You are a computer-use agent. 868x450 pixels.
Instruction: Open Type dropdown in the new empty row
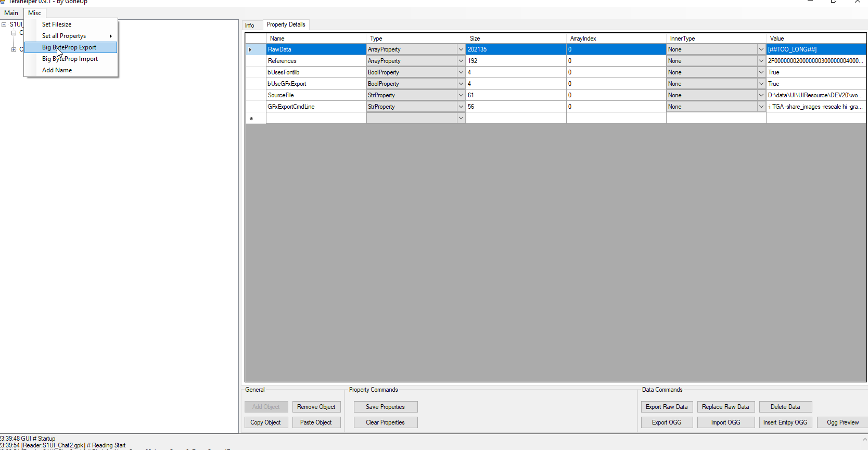pos(461,118)
